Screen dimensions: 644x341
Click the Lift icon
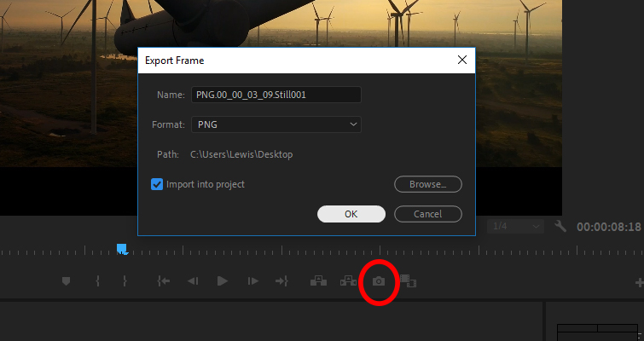318,280
